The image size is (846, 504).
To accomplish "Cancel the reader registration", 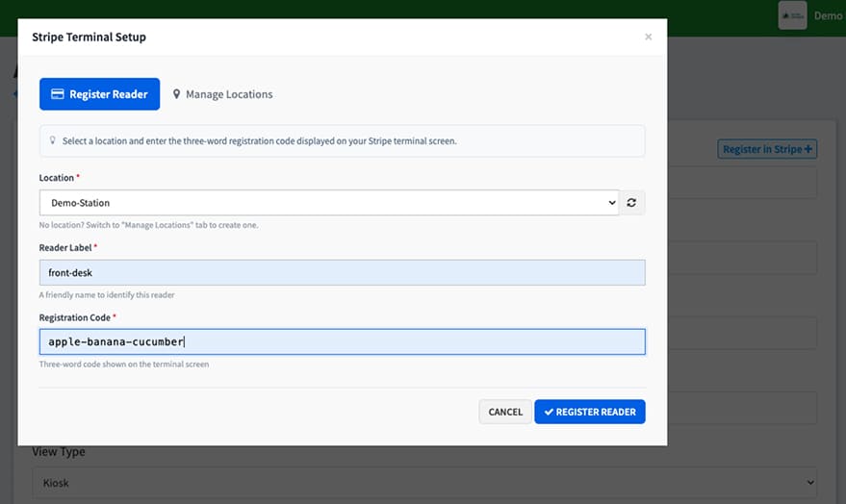I will (505, 412).
